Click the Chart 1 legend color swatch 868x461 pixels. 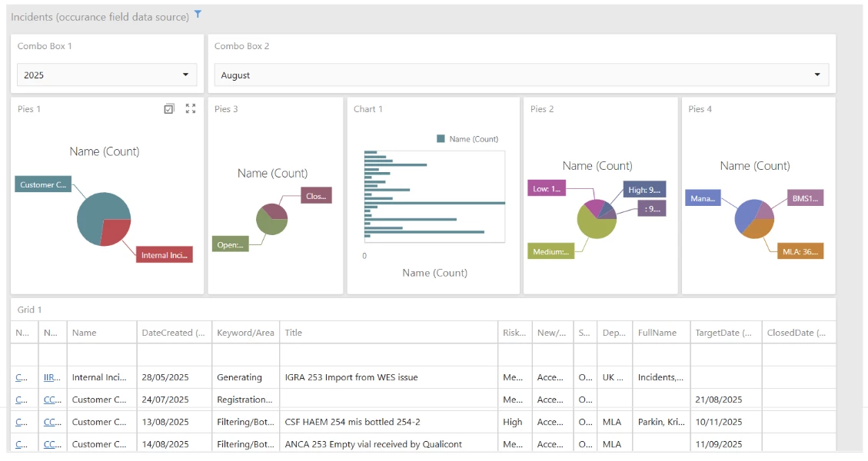click(441, 139)
